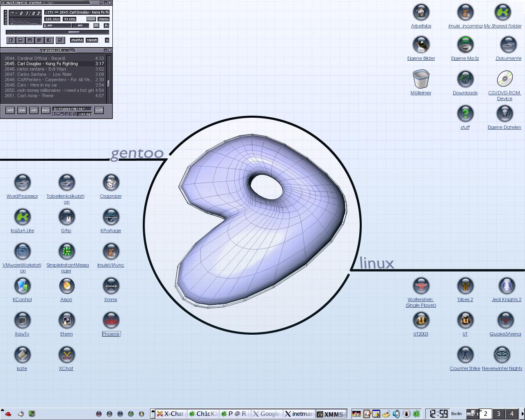Toggle shuffle in XMMS player

point(77,40)
